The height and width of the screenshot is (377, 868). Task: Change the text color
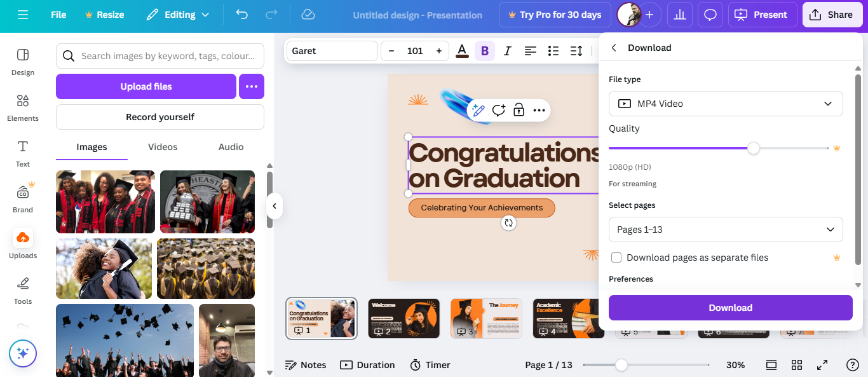pyautogui.click(x=462, y=51)
